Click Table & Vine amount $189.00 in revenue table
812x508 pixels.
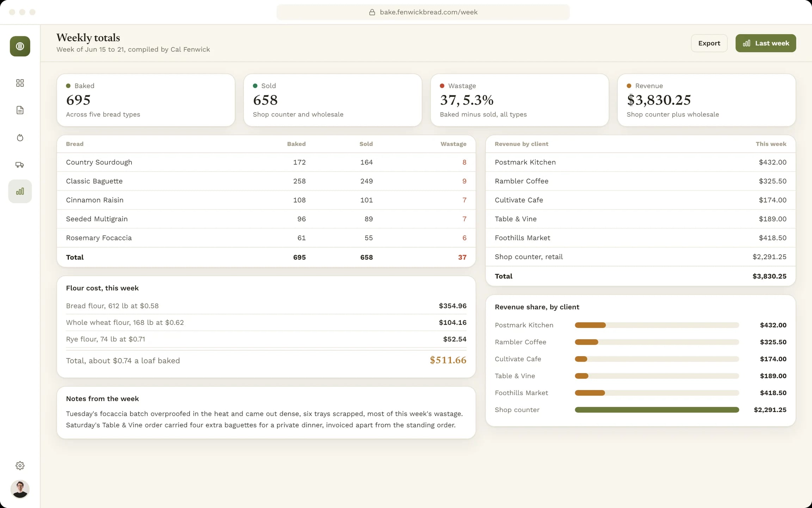point(773,219)
